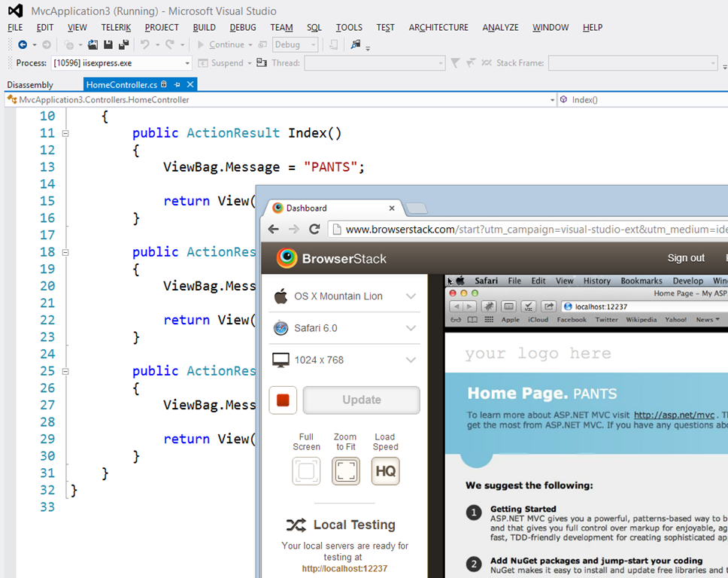Close the HomeController.cs tab
Image resolution: width=728 pixels, height=578 pixels.
(x=190, y=84)
